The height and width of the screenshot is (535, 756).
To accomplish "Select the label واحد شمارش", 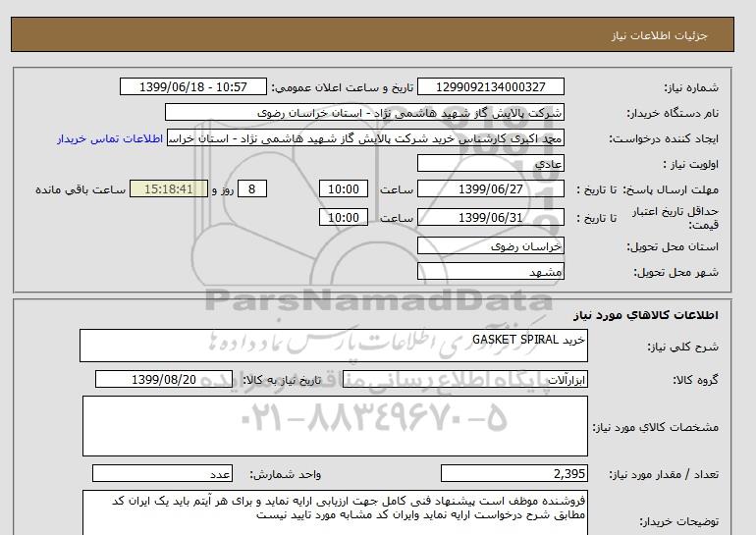I will pos(286,474).
